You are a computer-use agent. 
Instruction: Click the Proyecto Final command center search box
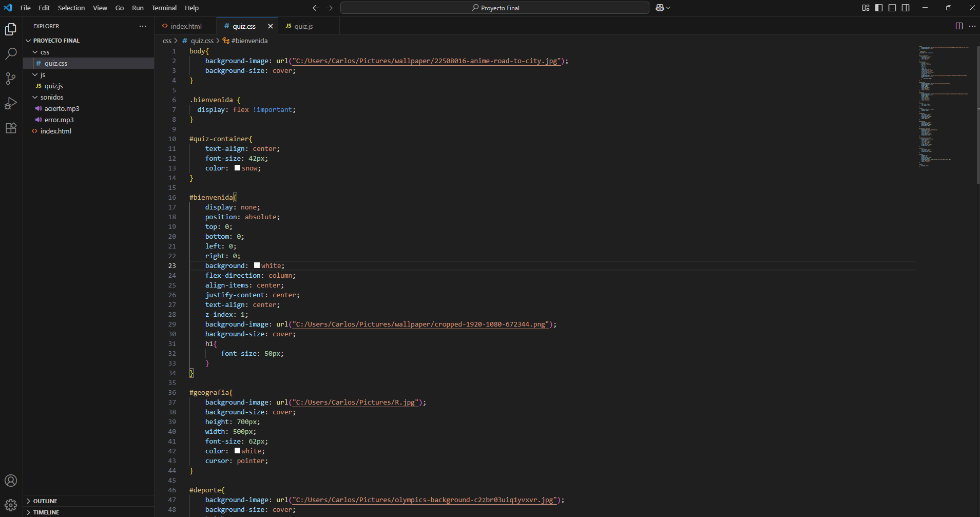coord(495,8)
